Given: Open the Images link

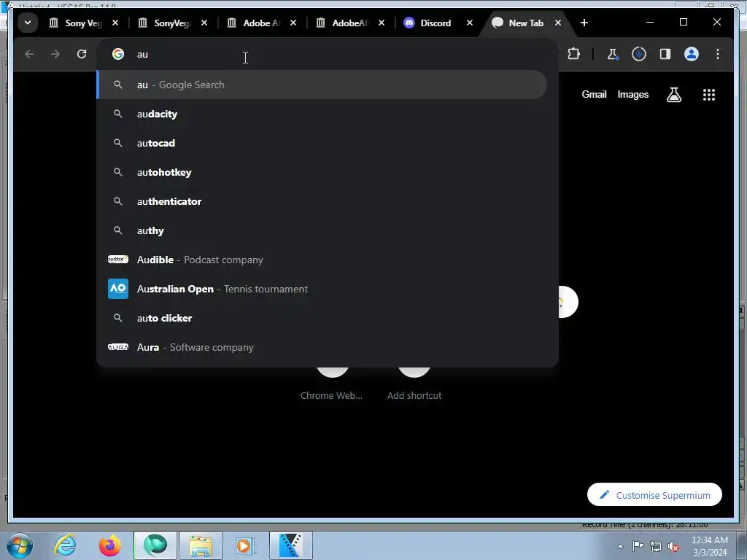Looking at the screenshot, I should [x=632, y=94].
